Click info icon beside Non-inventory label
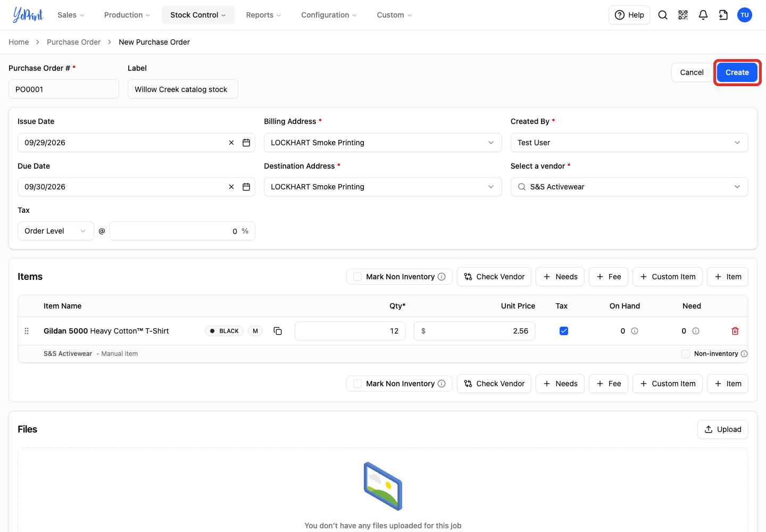The image size is (766, 532). point(744,354)
